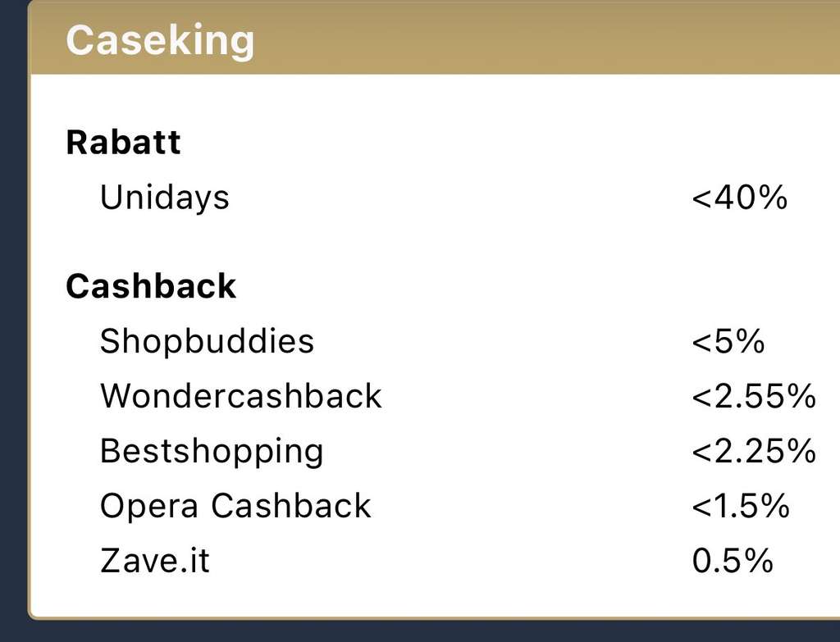Click the <1.5% Opera Cashback rate
The height and width of the screenshot is (642, 840).
click(x=741, y=506)
